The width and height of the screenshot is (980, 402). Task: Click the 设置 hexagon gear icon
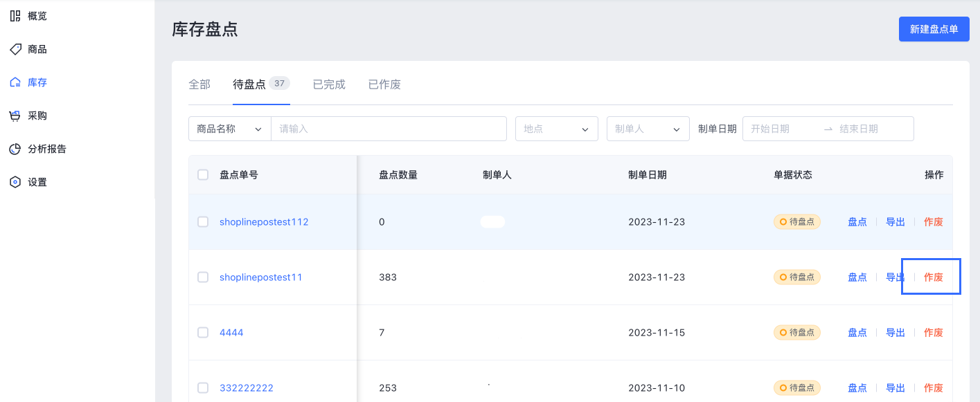(15, 182)
